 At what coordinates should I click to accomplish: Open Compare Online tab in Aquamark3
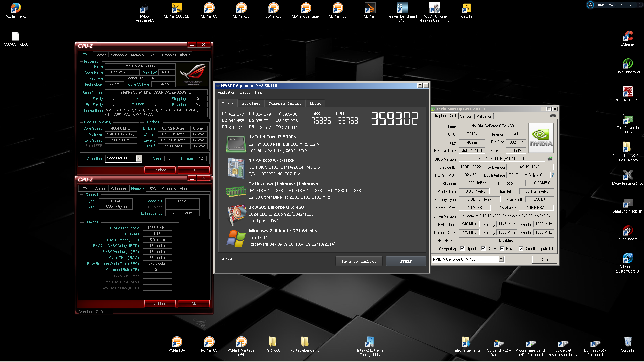[x=285, y=103]
